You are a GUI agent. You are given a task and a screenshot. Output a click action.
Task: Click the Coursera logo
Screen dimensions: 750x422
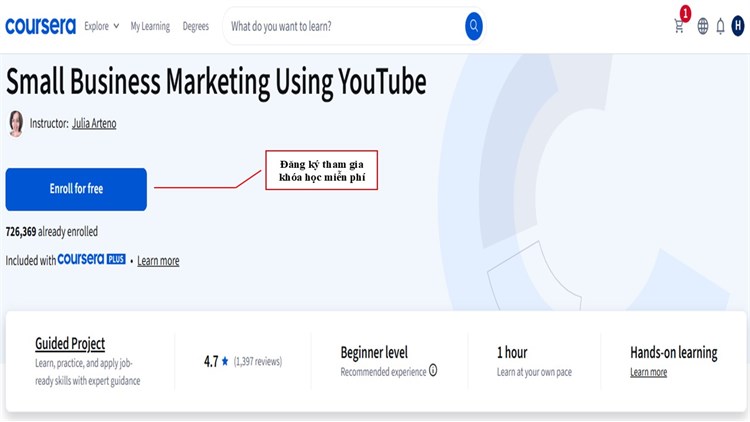point(40,26)
